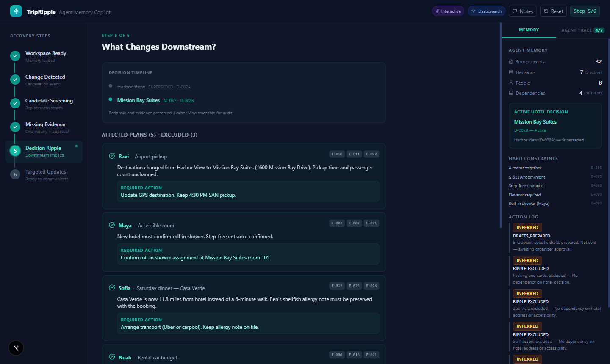
Task: Switch to the Agent Trace tab
Action: coord(583,30)
